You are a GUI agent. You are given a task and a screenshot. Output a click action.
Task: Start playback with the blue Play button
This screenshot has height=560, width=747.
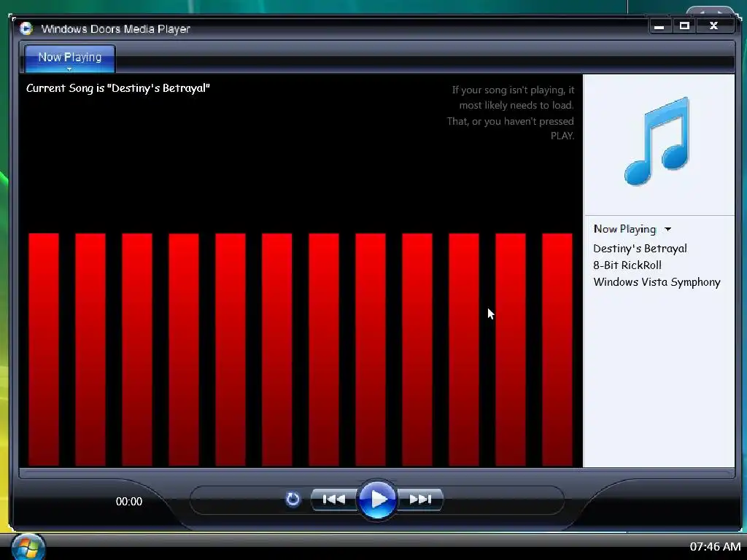[x=377, y=499]
